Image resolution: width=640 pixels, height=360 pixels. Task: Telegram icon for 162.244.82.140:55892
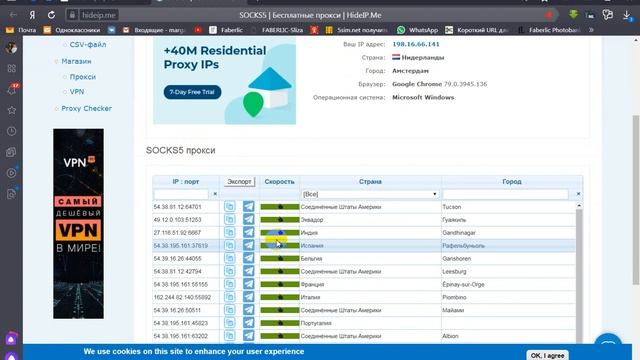pyautogui.click(x=249, y=297)
